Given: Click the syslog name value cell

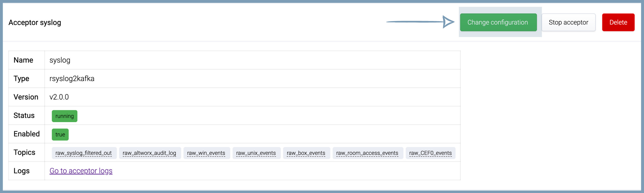Looking at the screenshot, I should point(60,60).
